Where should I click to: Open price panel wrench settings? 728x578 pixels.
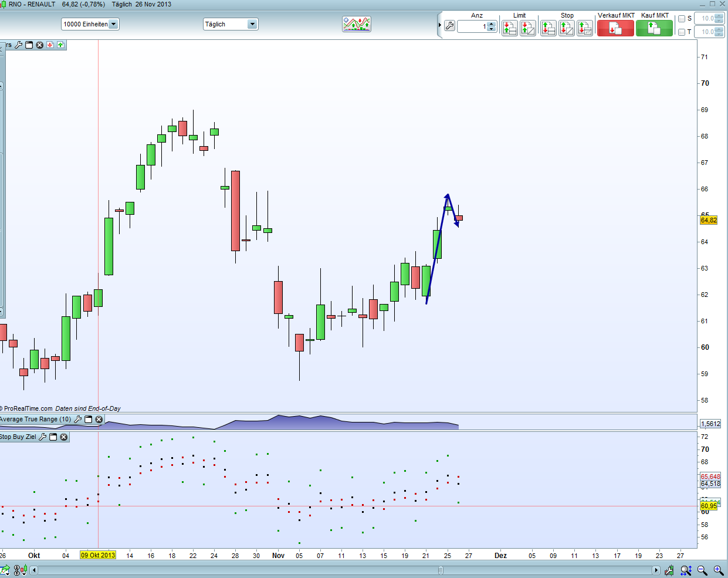pyautogui.click(x=18, y=45)
